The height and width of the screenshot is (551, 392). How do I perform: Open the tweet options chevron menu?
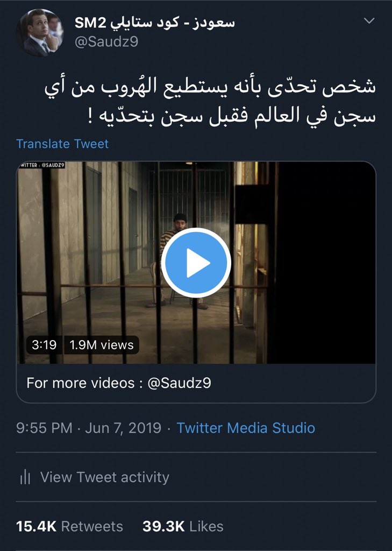click(x=369, y=21)
